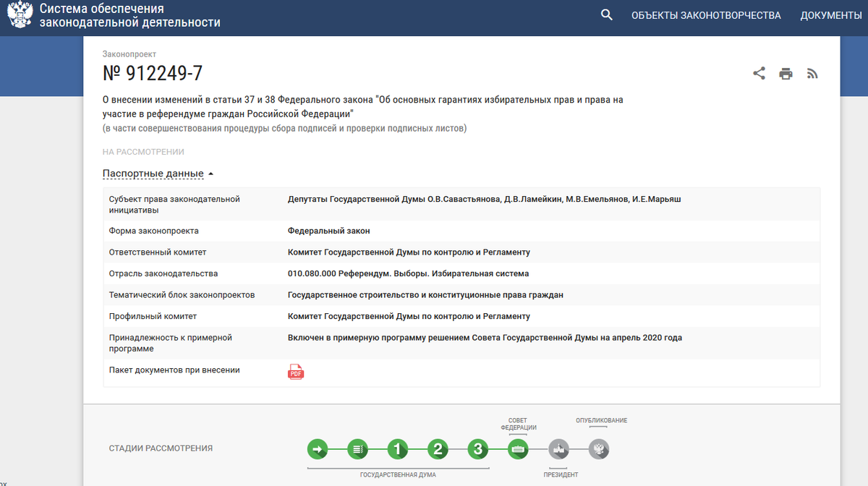Click the bill title about статьи 37 и 38
Image resolution: width=868 pixels, height=486 pixels.
click(x=363, y=107)
